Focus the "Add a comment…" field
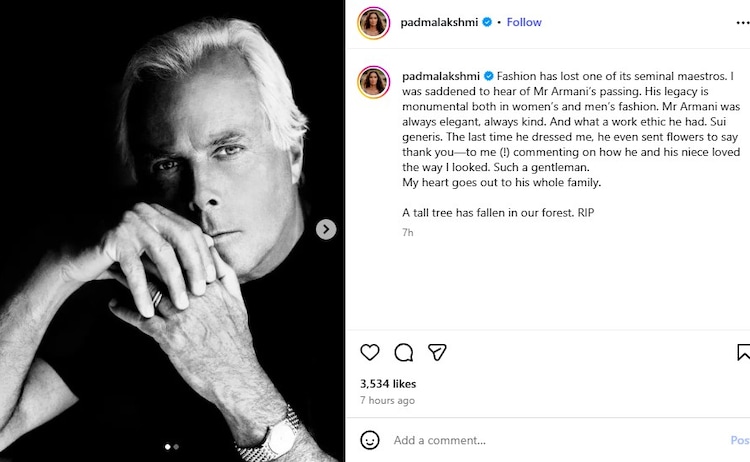This screenshot has height=462, width=750. 540,440
